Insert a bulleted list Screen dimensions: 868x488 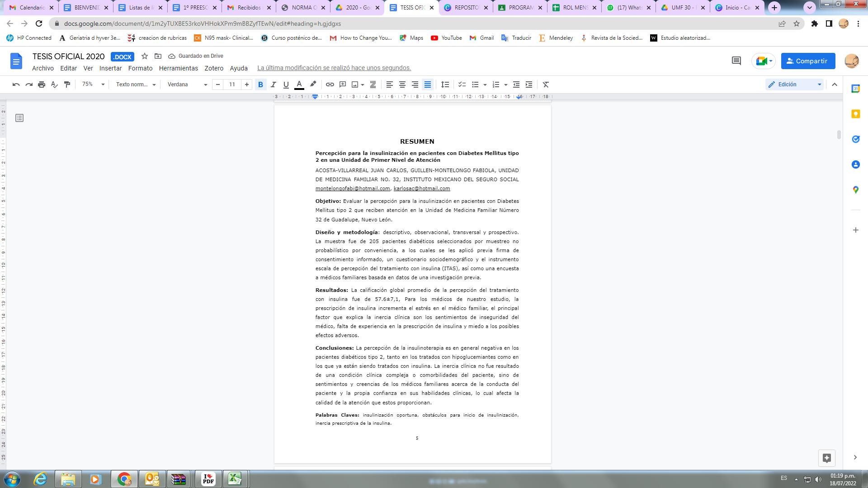pyautogui.click(x=475, y=84)
